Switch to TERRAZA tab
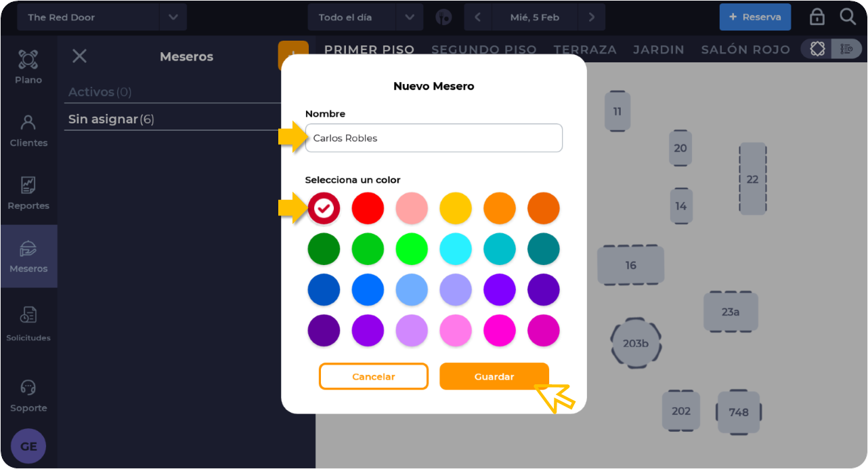 (x=585, y=49)
